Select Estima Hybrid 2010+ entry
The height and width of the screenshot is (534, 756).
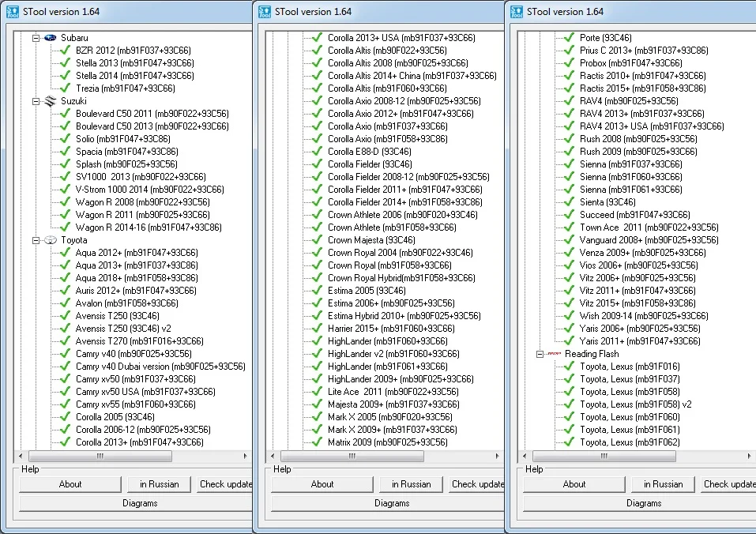(404, 316)
